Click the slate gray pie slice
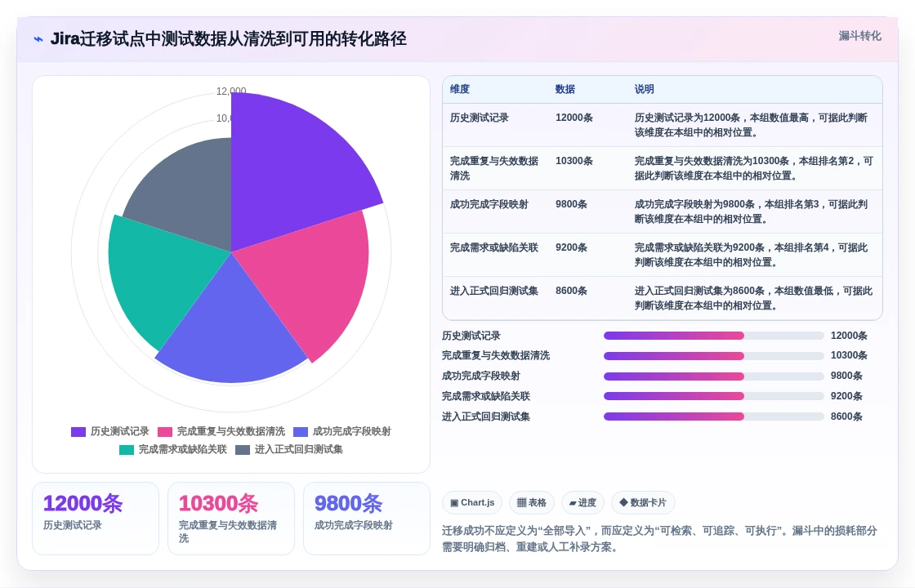Viewport: 915px width, 588px height. pos(190,193)
